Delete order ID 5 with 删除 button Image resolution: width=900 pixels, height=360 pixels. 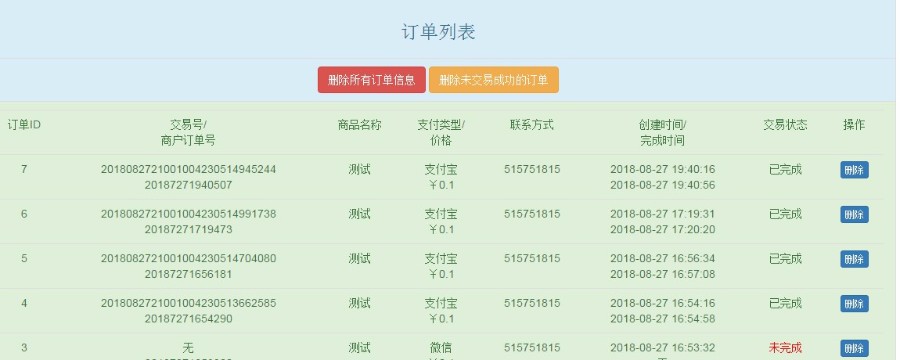[x=854, y=259]
